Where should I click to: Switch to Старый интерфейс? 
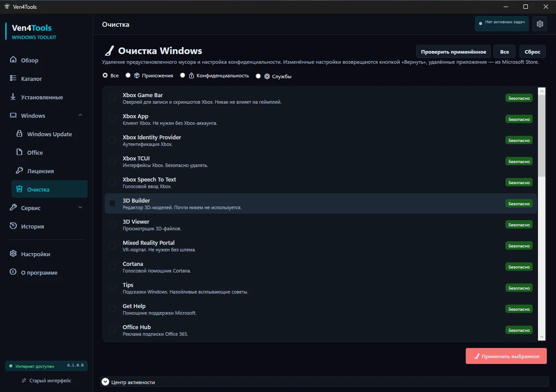coord(46,381)
